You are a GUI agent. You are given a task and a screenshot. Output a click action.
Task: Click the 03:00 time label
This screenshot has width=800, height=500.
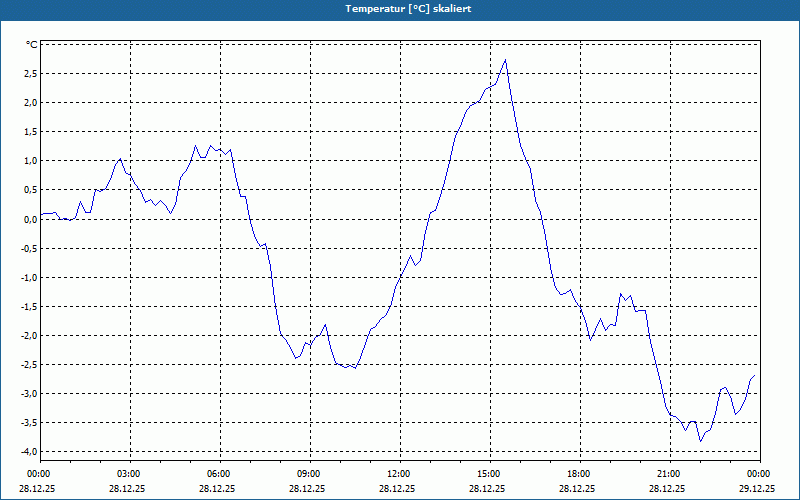tap(130, 474)
